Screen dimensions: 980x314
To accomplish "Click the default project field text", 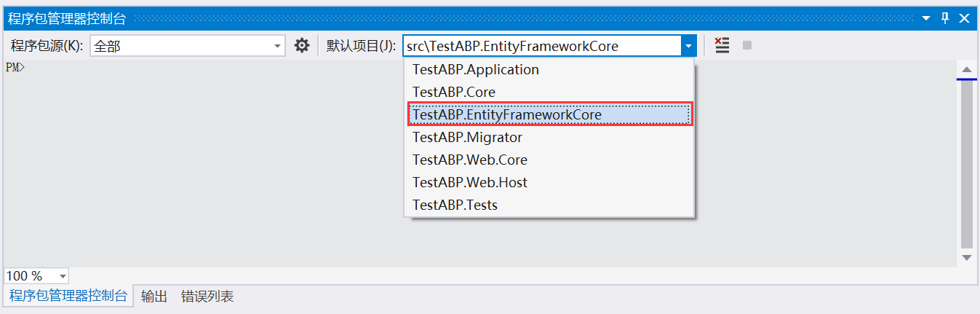I will coord(512,46).
